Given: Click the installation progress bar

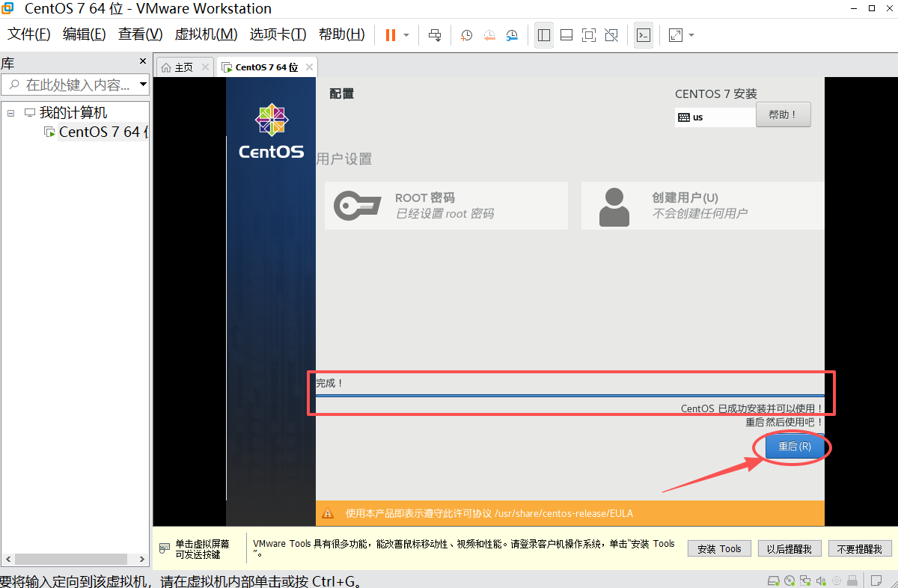Looking at the screenshot, I should 569,395.
